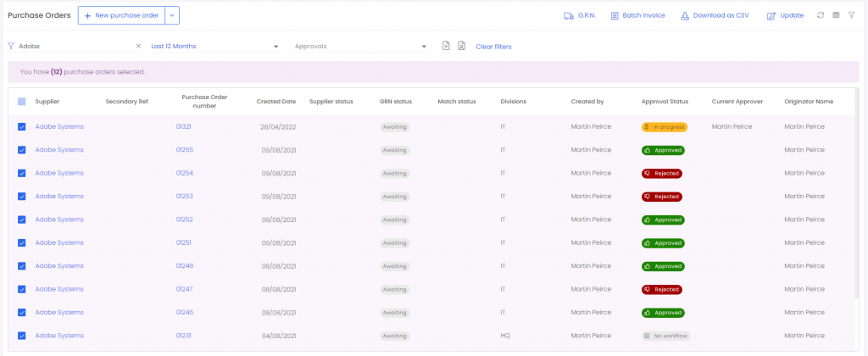Click the funnel icon beside Adobe search

point(11,47)
